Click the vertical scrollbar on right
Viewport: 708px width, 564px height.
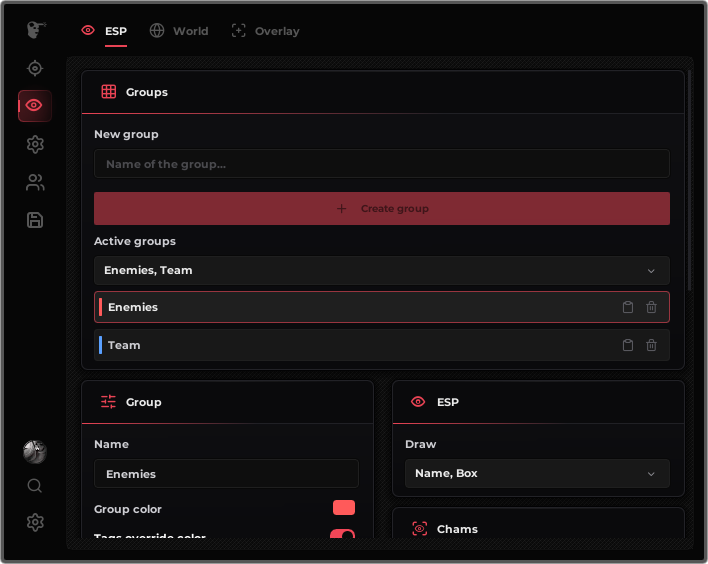click(689, 181)
